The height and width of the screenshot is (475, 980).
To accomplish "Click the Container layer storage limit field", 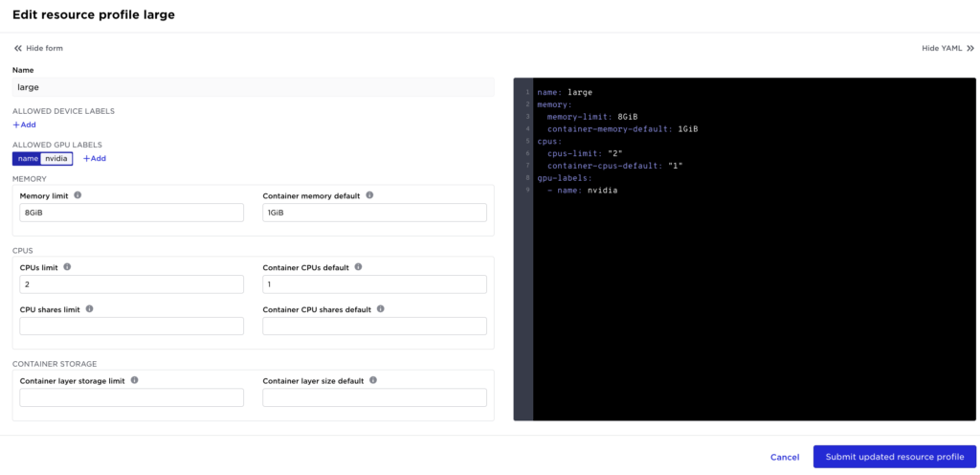I will click(x=131, y=397).
